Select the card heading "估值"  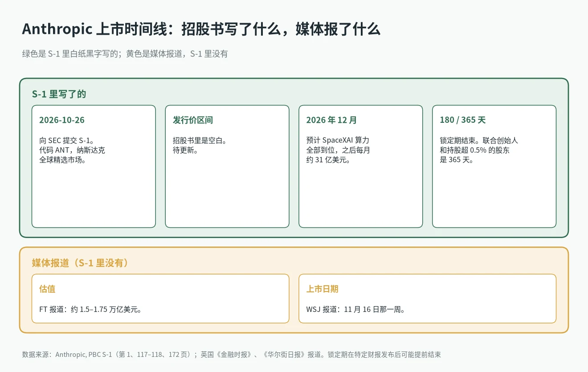pyautogui.click(x=47, y=289)
